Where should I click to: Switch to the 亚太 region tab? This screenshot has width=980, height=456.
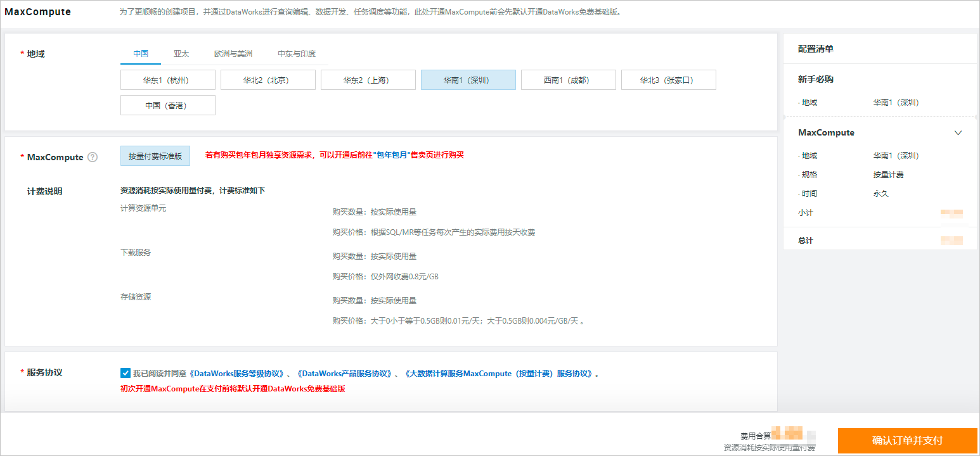(181, 54)
